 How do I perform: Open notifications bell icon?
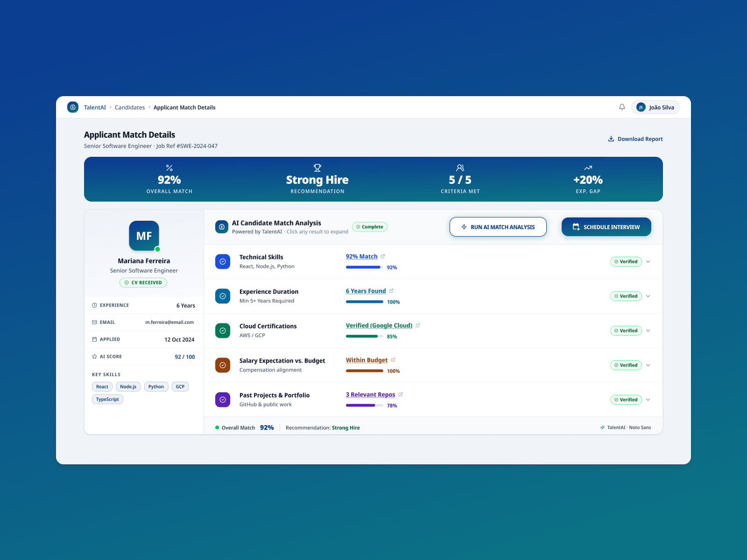point(622,107)
